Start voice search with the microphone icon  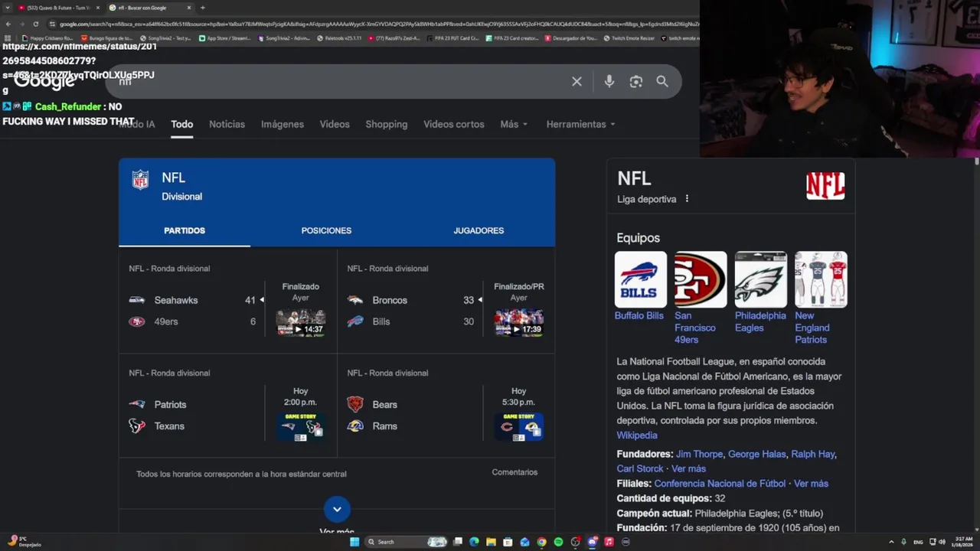click(x=609, y=82)
